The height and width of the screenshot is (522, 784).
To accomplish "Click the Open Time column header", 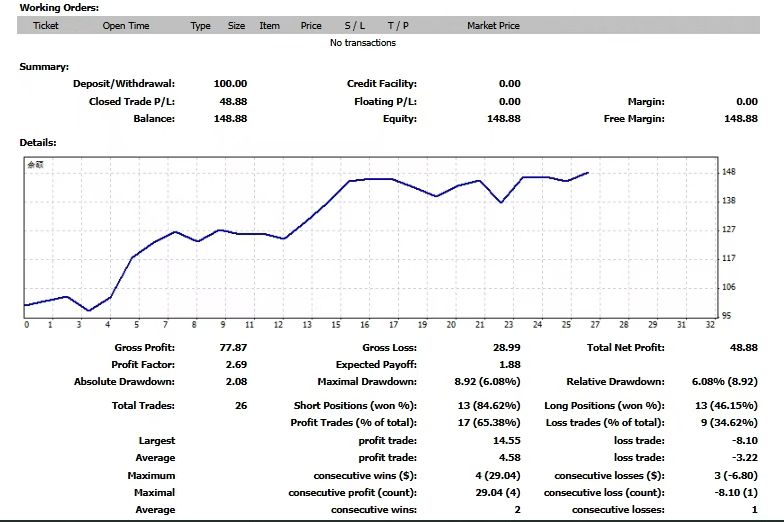I will click(x=126, y=26).
